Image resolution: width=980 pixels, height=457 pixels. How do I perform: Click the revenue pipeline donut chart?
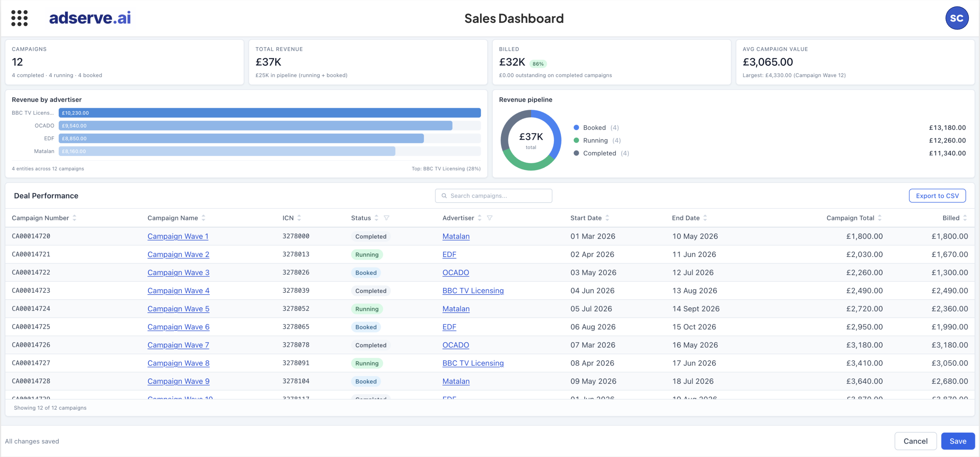click(531, 140)
